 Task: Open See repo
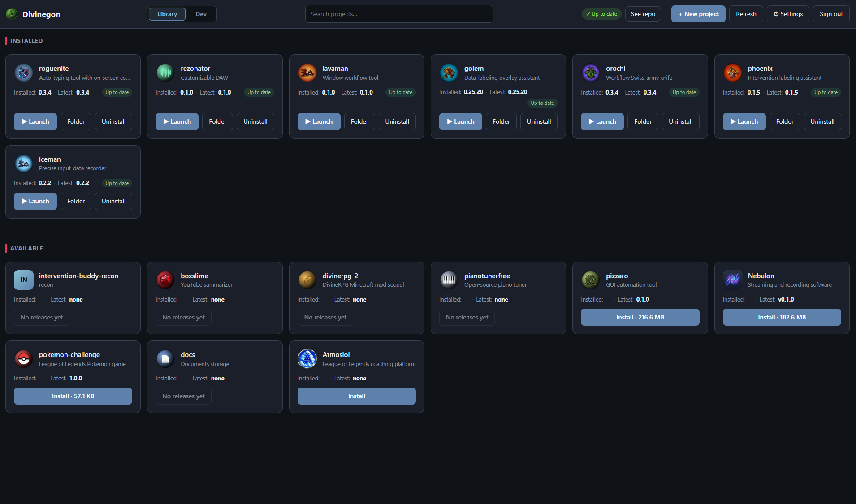643,14
